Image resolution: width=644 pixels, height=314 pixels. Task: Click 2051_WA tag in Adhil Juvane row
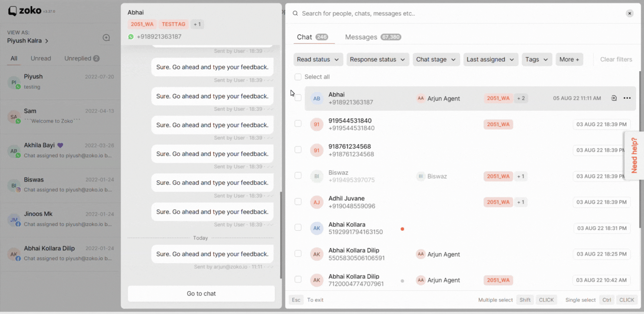(x=498, y=202)
